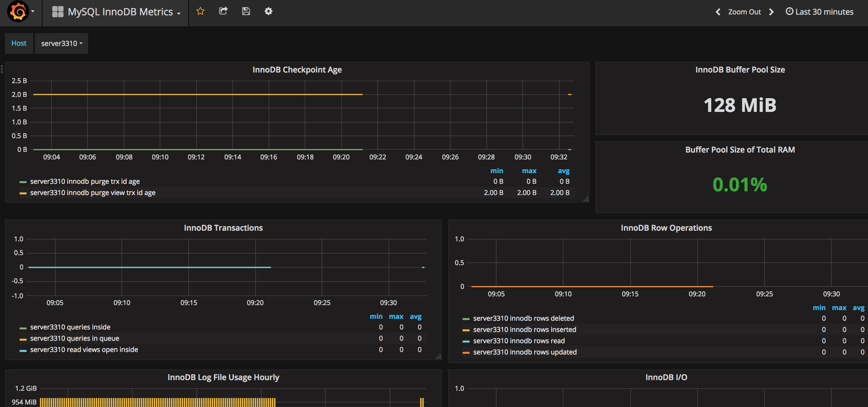Shift time range back with left chevron
Image resolution: width=868 pixels, height=407 pixels.
(x=718, y=12)
